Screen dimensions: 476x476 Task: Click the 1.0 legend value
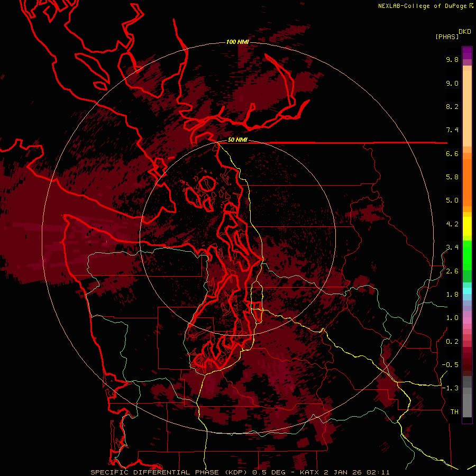[452, 318]
